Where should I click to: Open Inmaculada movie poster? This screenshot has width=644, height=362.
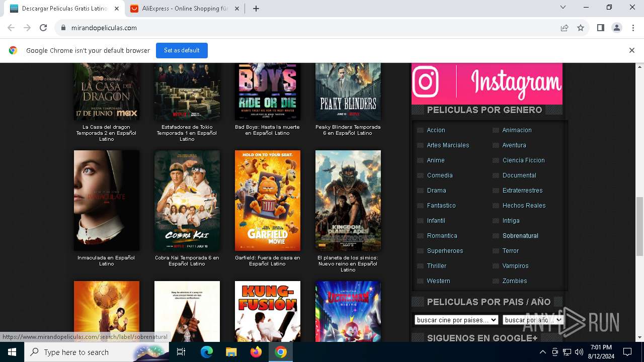107,201
